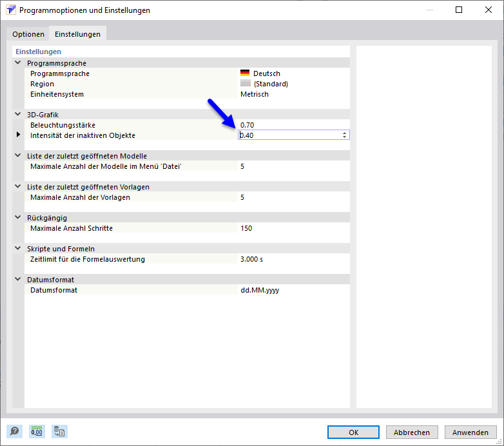Collapse Liste der zuletzt geöffneten Modelle
The height and width of the screenshot is (446, 504).
pos(18,155)
